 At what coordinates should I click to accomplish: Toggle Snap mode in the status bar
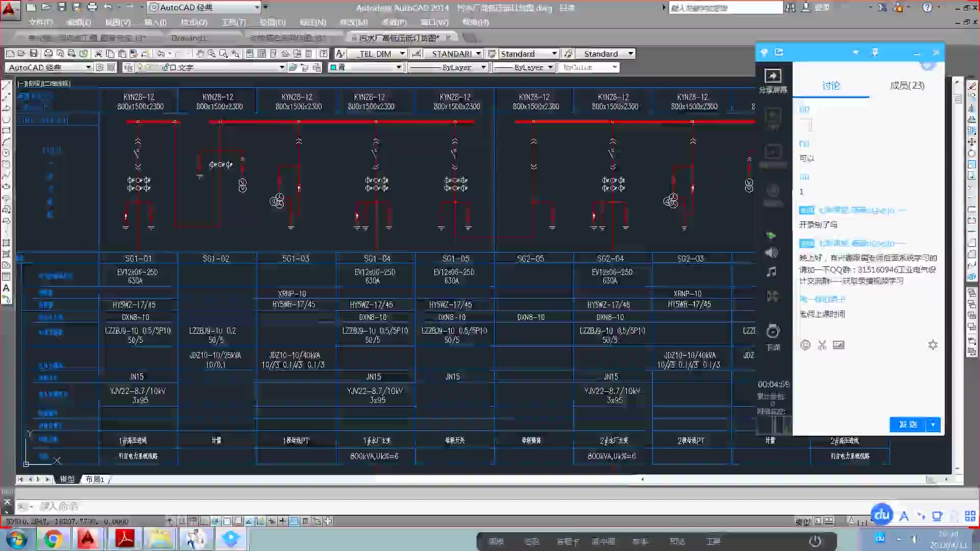pyautogui.click(x=182, y=521)
